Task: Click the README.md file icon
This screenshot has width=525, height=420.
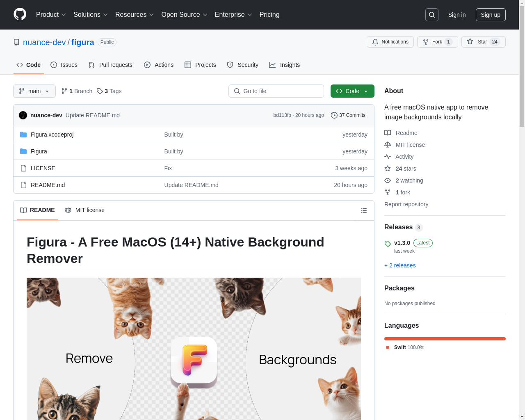Action: (23, 185)
